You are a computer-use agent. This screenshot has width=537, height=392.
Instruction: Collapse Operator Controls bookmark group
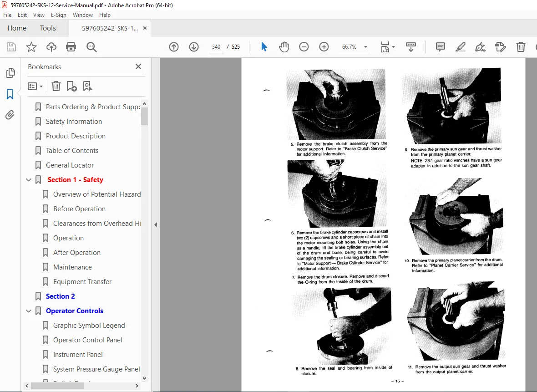[29, 311]
